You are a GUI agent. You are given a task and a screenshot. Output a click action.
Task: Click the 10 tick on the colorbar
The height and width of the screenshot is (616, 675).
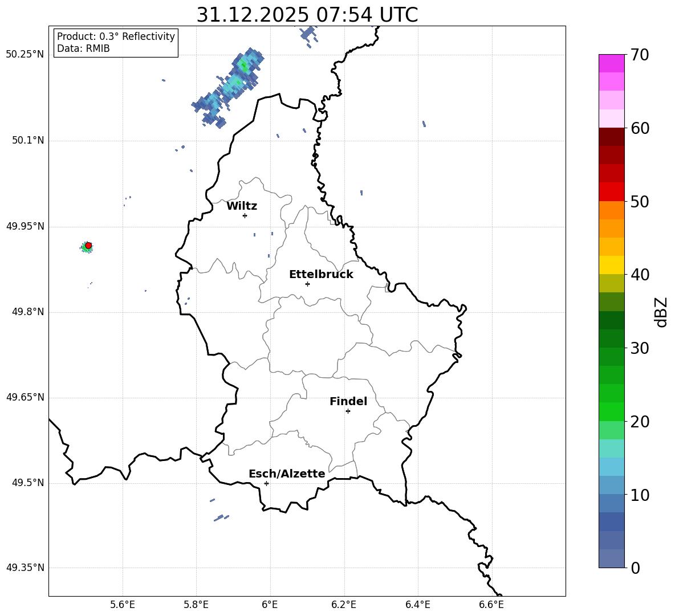(x=640, y=495)
